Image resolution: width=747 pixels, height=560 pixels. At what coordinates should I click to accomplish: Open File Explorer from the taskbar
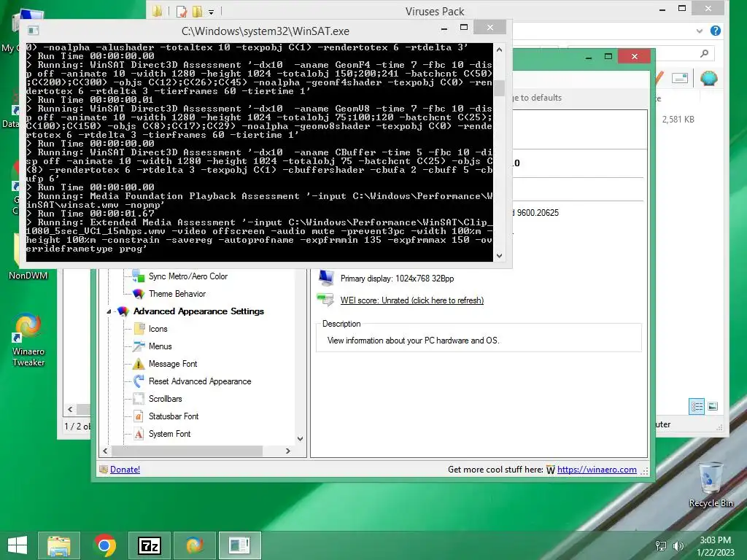click(x=59, y=545)
